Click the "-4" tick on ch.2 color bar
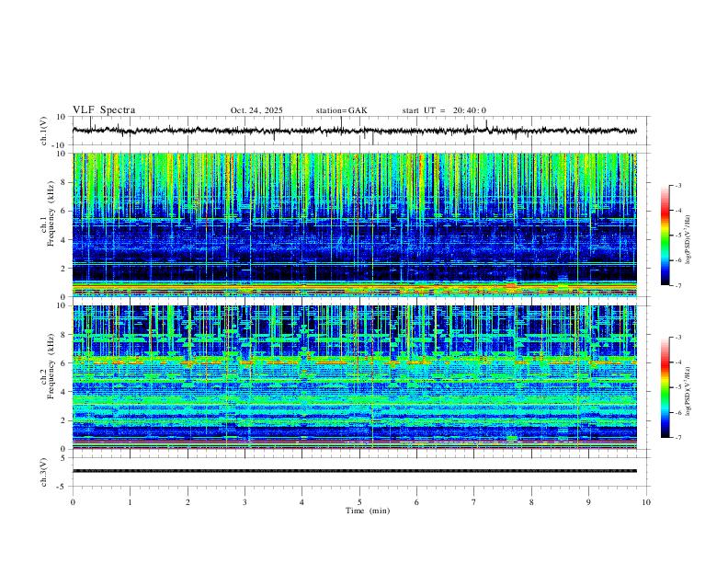 pos(678,362)
